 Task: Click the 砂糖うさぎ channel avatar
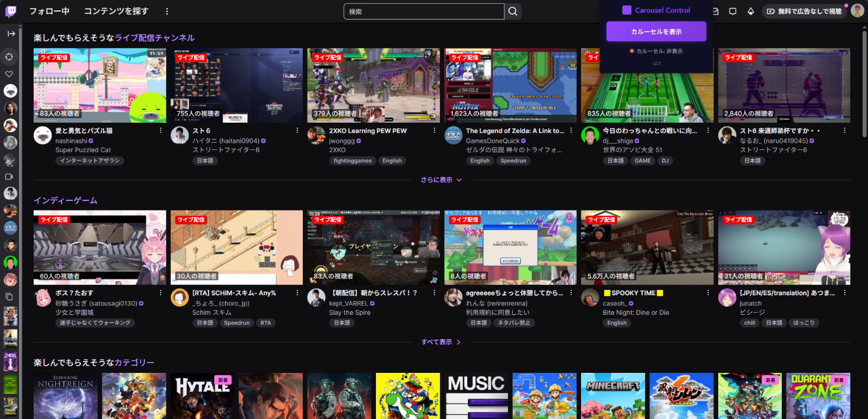[42, 297]
